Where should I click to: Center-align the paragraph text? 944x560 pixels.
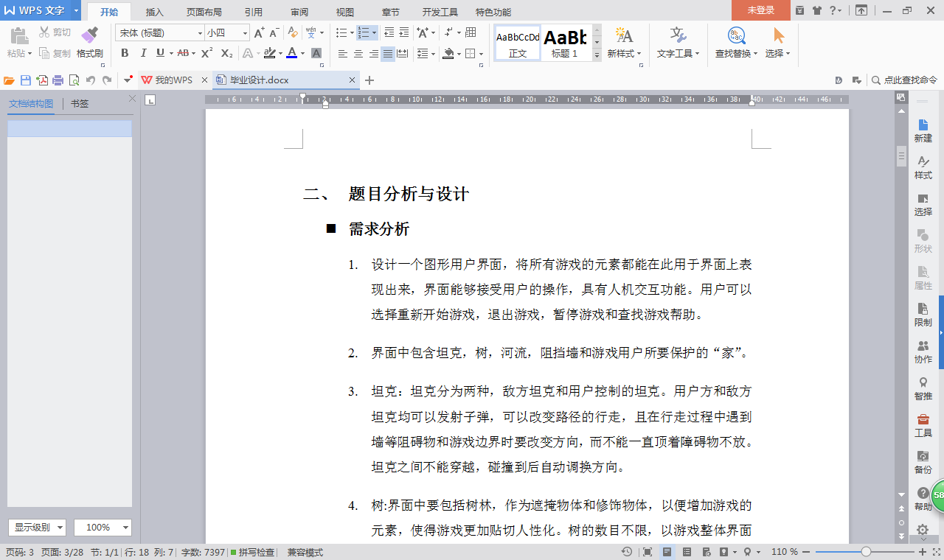[x=358, y=54]
